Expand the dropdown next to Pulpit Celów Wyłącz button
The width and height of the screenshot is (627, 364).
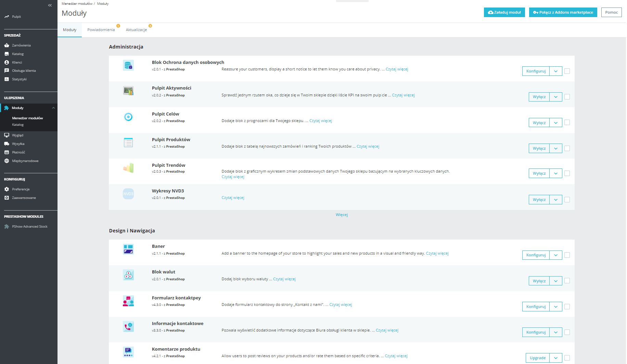(556, 122)
